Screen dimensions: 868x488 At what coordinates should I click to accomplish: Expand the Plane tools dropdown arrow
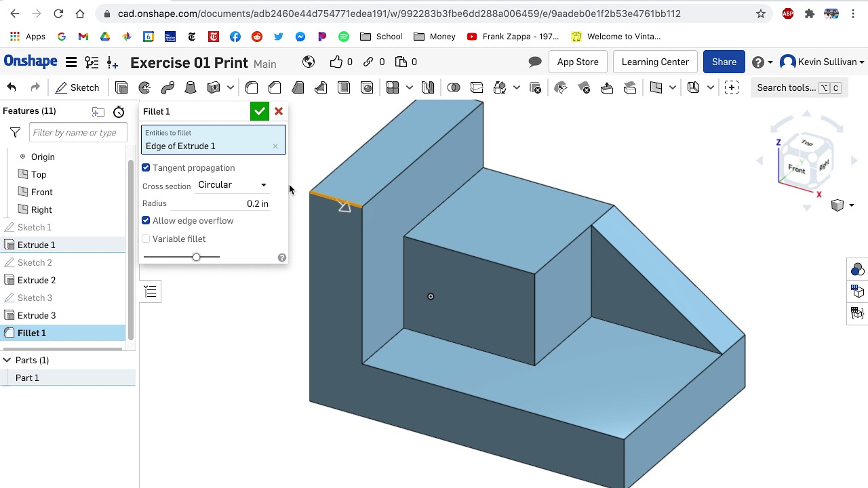tap(673, 87)
